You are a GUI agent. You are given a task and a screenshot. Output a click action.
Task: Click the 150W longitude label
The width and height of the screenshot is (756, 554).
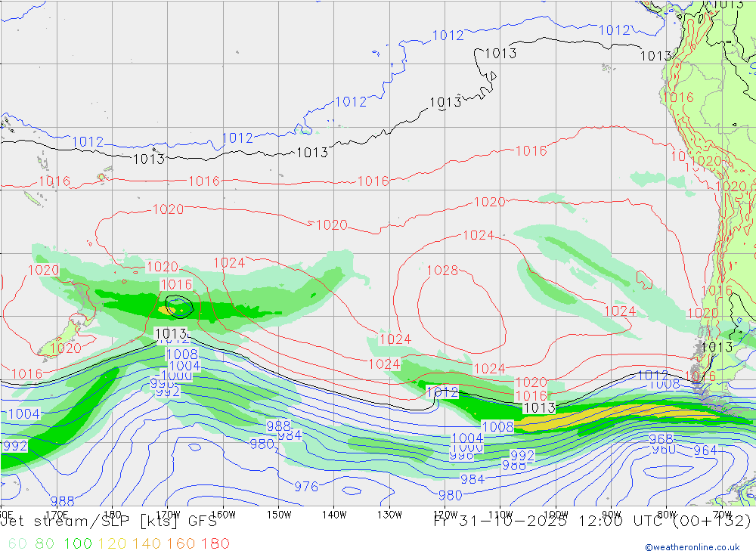click(x=279, y=515)
